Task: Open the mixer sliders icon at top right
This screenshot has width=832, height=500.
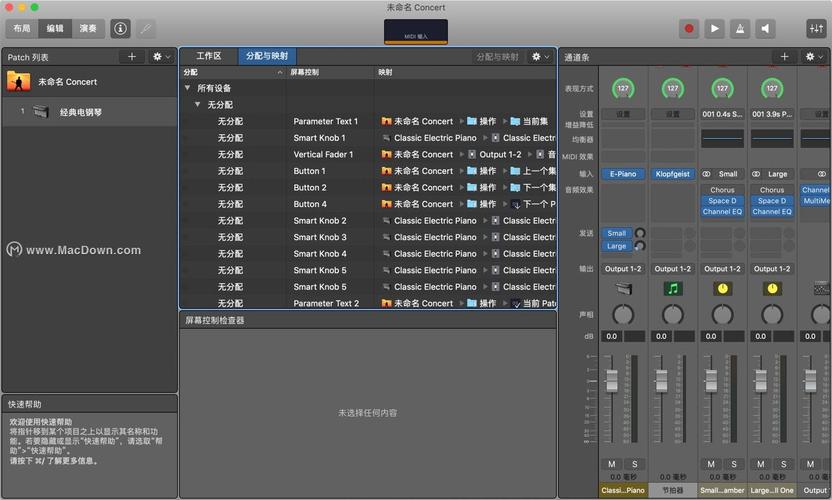Action: click(816, 28)
